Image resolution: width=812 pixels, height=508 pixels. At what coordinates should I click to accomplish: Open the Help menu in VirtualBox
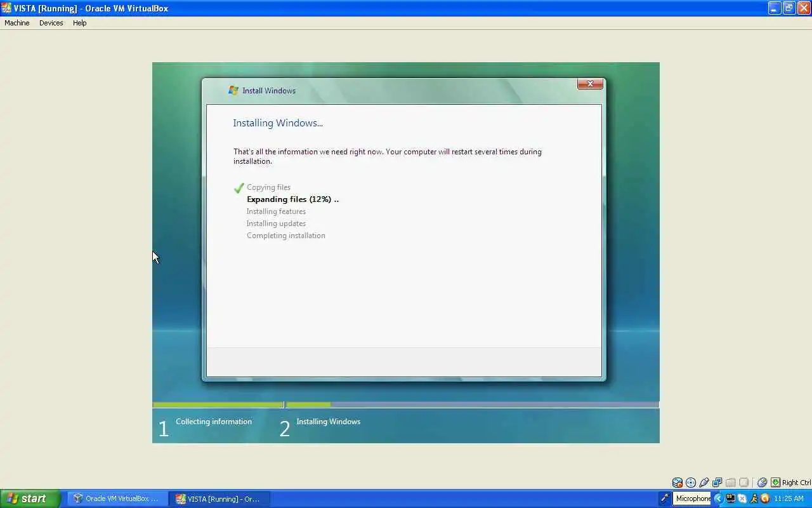79,23
